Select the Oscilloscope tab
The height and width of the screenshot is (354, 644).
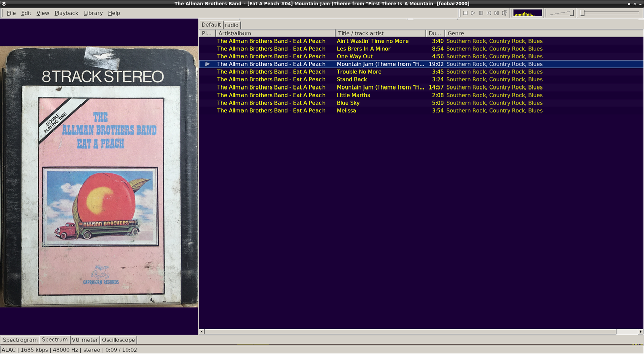click(x=119, y=340)
